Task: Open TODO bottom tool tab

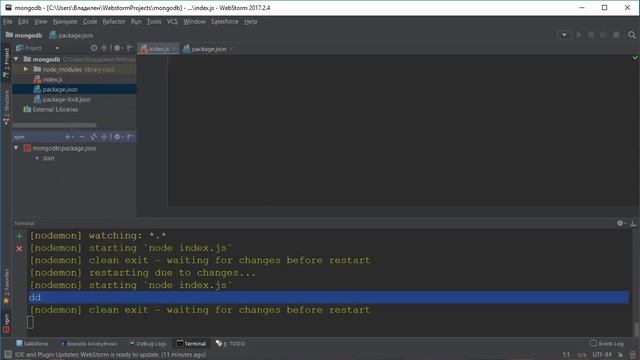Action: pos(231,344)
